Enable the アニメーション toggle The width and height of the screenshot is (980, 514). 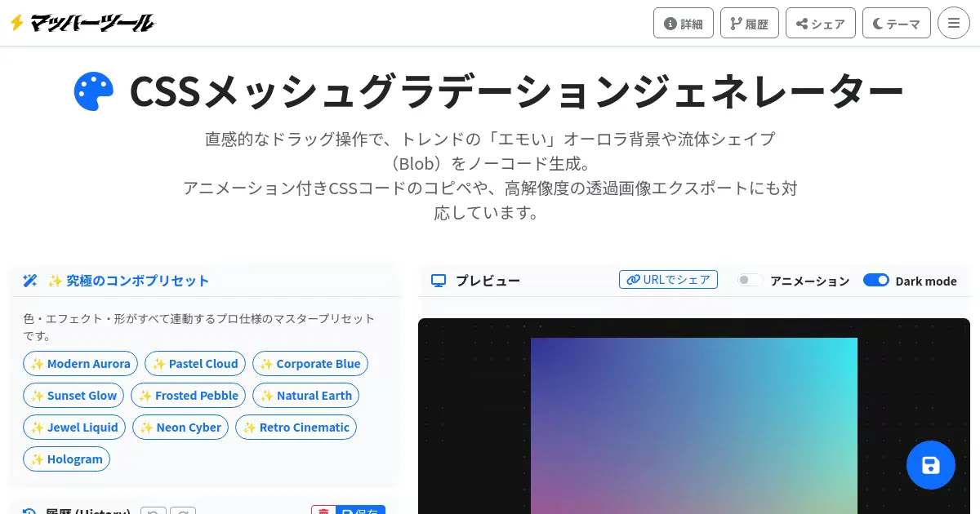pyautogui.click(x=750, y=280)
